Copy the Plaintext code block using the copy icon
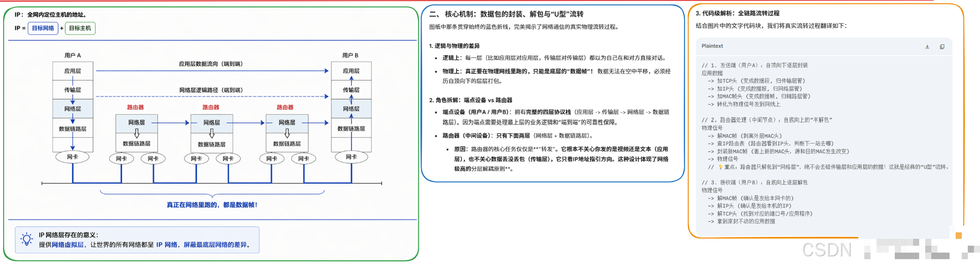Screen dimensions: 980x266 [x=942, y=46]
